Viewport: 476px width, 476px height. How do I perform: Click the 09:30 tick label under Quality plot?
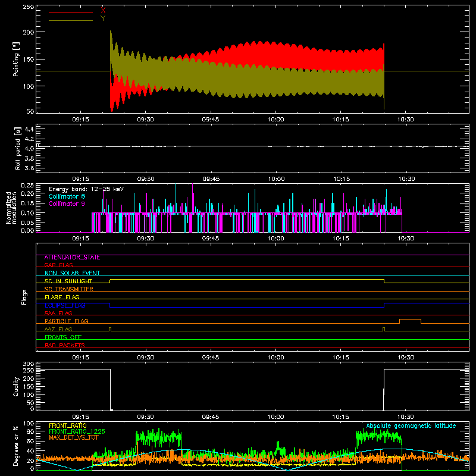(145, 417)
